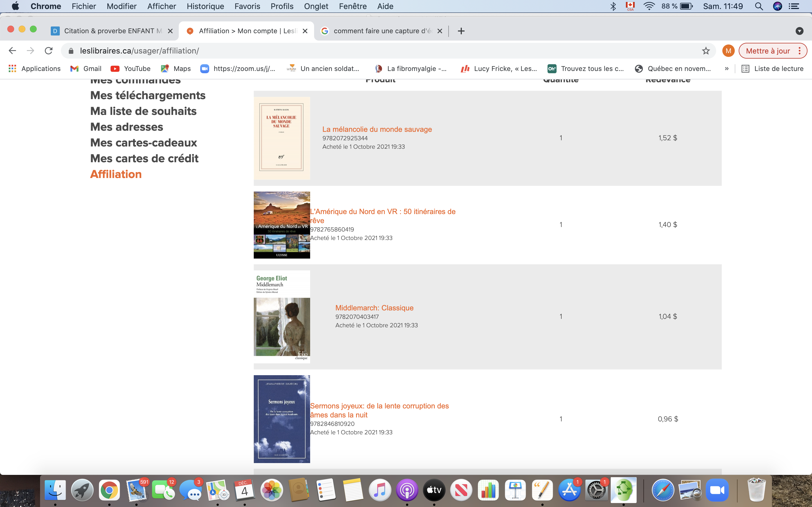
Task: Open Spotlight search in menu bar
Action: coord(759,6)
